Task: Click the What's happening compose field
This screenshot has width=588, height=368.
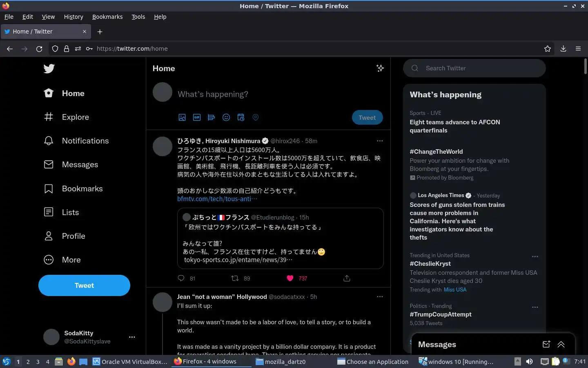Action: click(x=280, y=94)
